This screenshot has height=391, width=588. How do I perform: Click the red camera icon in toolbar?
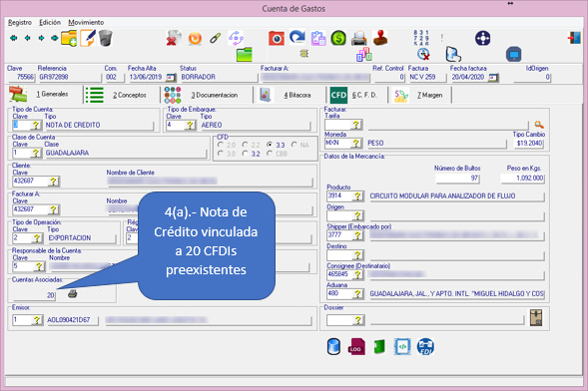click(x=277, y=38)
